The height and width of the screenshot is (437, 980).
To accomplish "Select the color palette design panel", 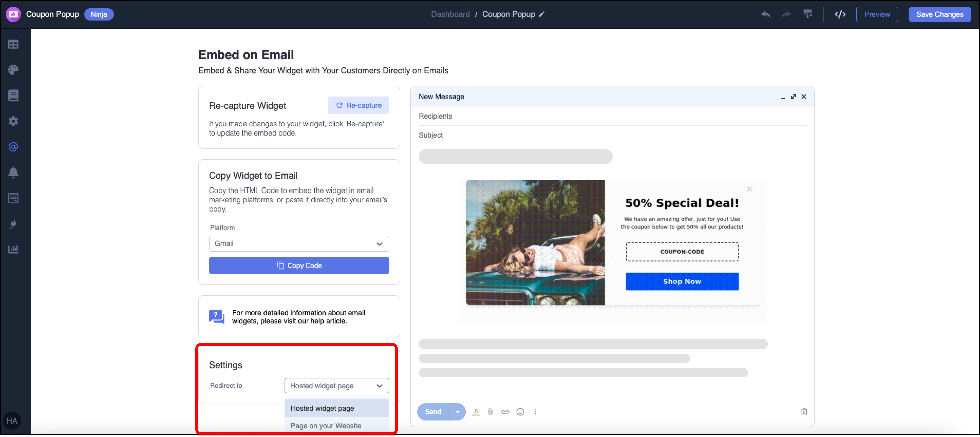I will click(x=13, y=70).
